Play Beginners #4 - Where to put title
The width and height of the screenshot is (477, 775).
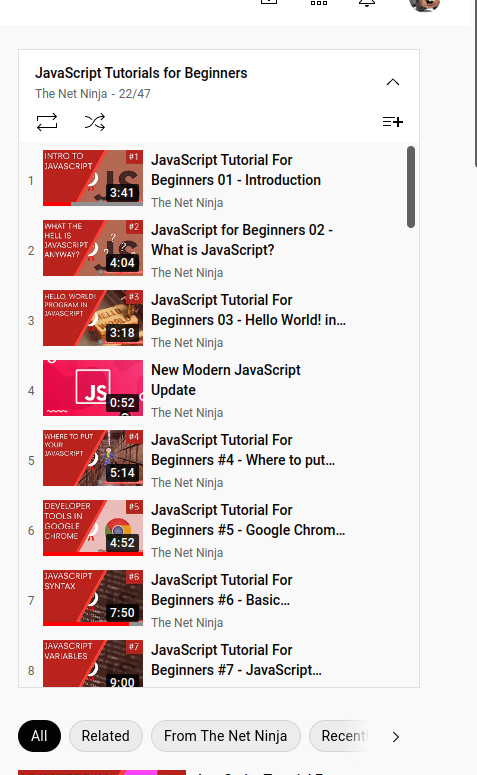(x=243, y=450)
